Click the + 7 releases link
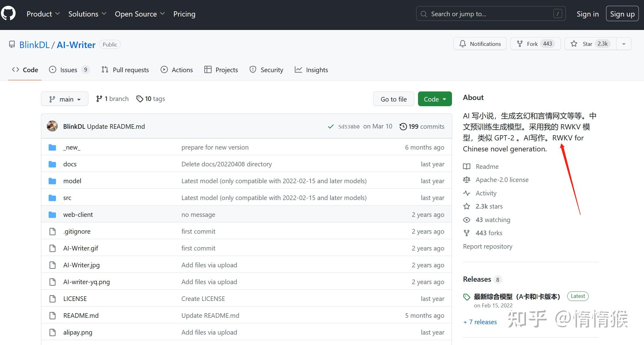 (480, 322)
